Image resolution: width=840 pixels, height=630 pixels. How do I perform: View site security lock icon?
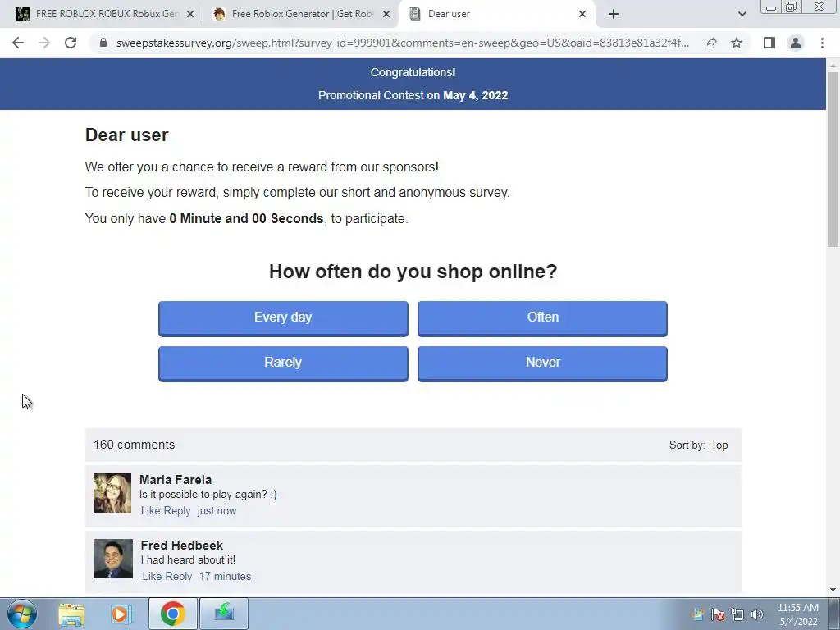[x=103, y=43]
